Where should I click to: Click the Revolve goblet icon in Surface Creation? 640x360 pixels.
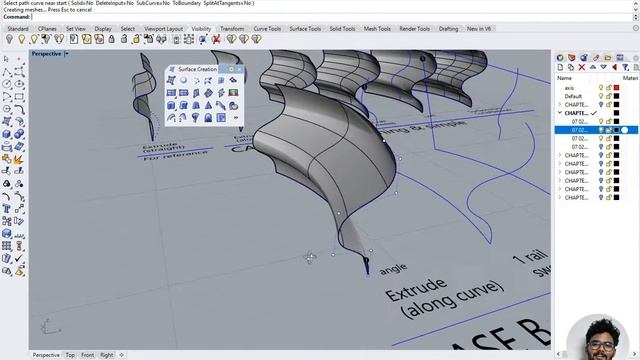pyautogui.click(x=196, y=118)
